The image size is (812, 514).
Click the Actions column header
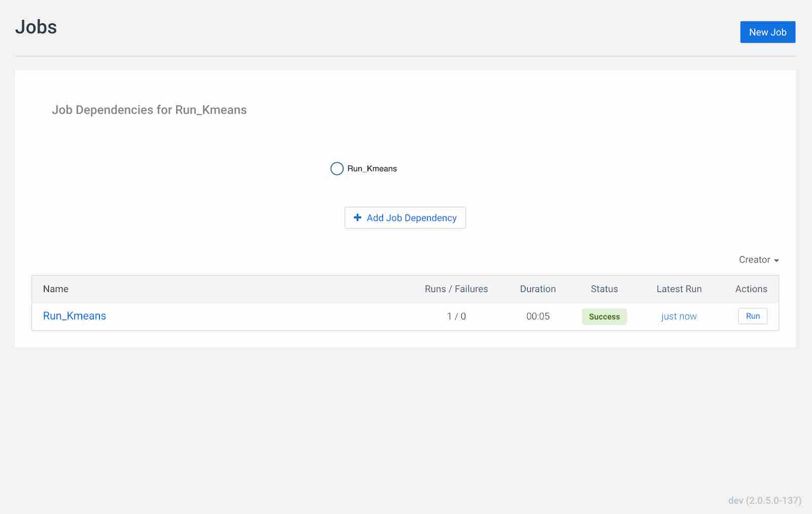click(x=751, y=289)
